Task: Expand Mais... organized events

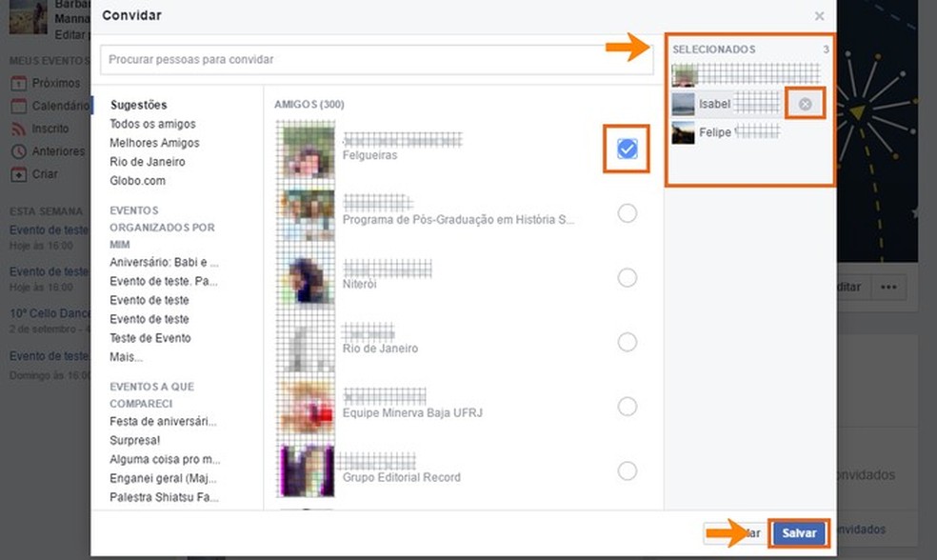Action: coord(126,357)
